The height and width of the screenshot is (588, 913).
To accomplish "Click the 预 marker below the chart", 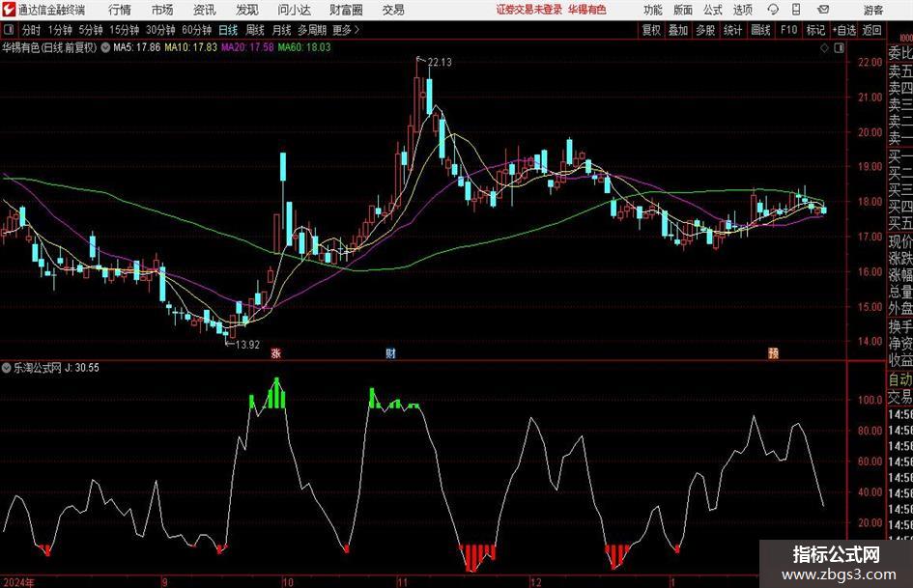I will click(773, 352).
